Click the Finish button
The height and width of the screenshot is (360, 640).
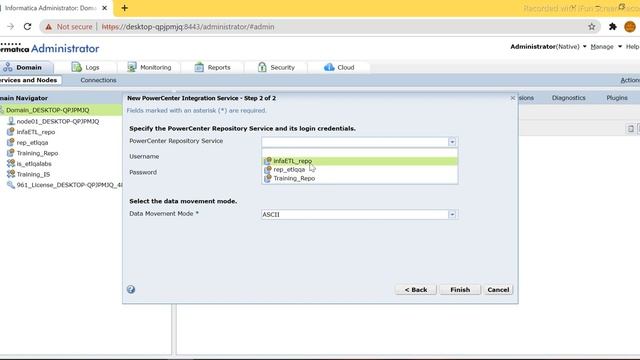pos(460,290)
